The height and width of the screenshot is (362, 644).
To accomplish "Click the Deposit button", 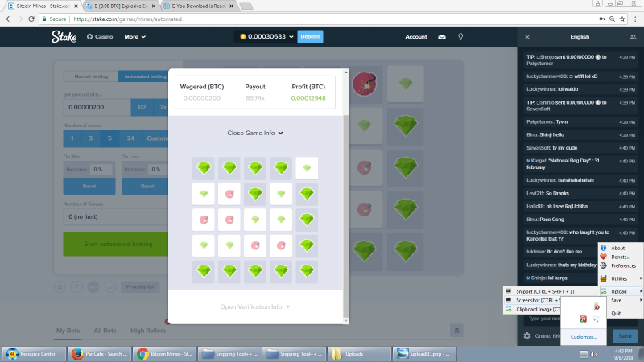I will coord(310,36).
